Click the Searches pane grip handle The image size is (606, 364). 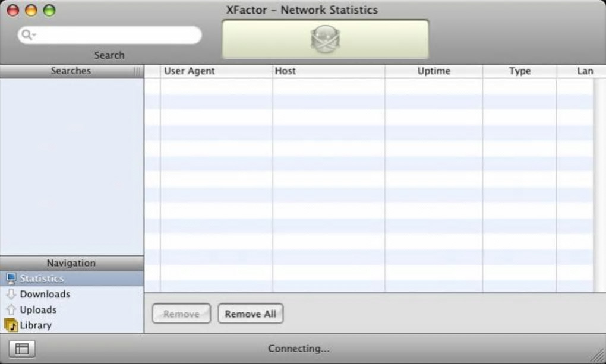point(137,71)
